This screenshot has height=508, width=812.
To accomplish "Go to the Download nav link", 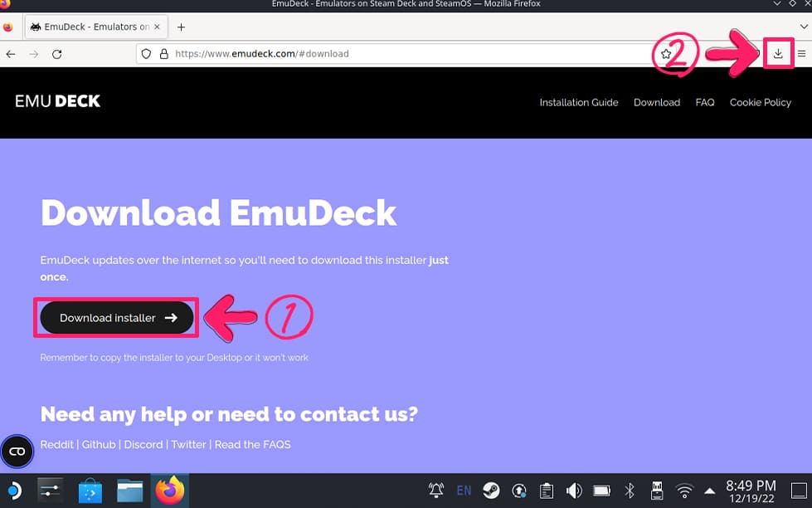I will 657,103.
